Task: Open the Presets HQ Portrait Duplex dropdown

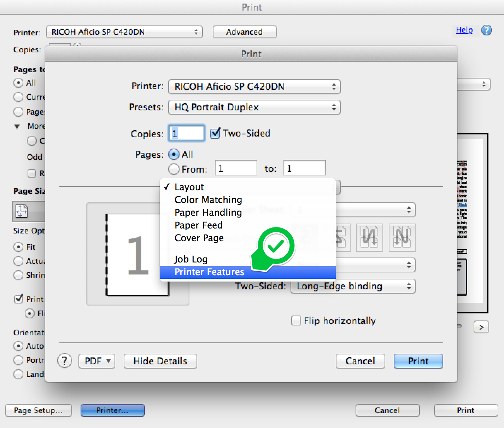Action: pos(254,107)
